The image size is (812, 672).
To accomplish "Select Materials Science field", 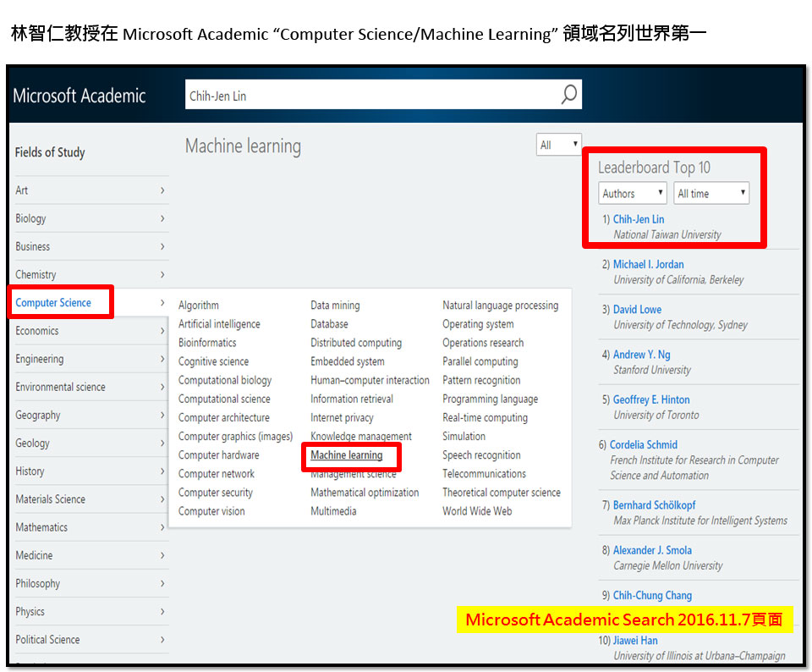I will tap(50, 499).
